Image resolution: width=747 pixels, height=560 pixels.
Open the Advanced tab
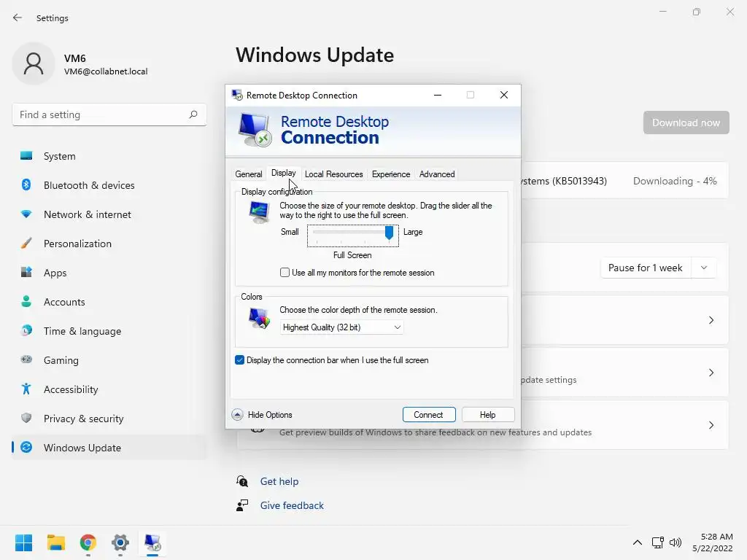coord(437,174)
